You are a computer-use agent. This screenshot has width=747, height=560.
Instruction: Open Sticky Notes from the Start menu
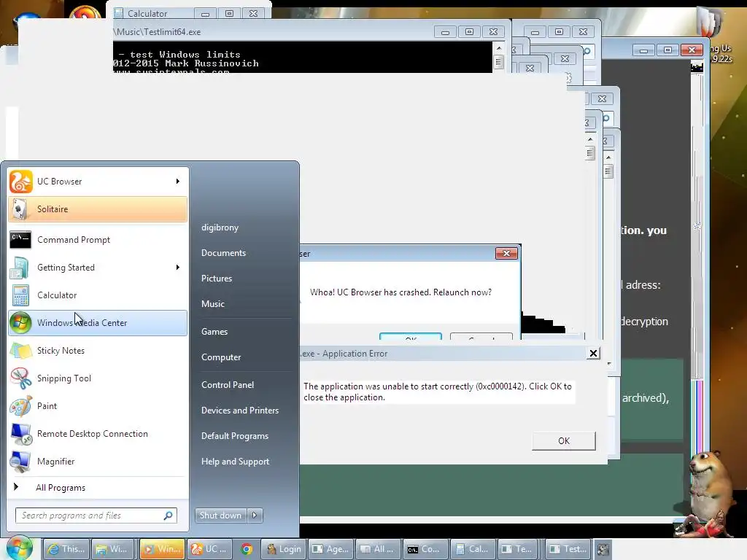(x=98, y=351)
